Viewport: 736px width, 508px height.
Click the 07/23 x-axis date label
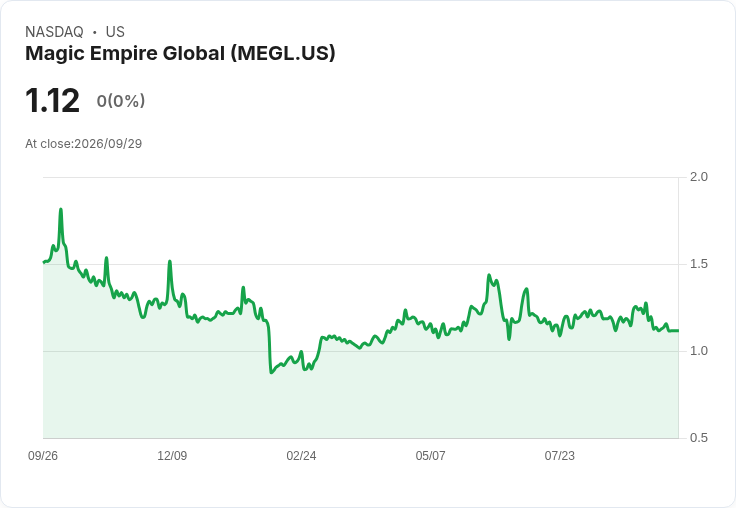pyautogui.click(x=559, y=455)
